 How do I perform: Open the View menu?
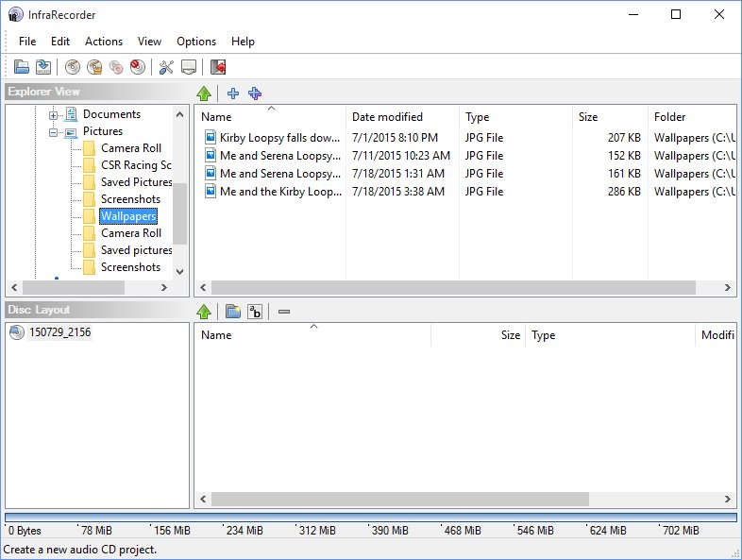coord(149,42)
